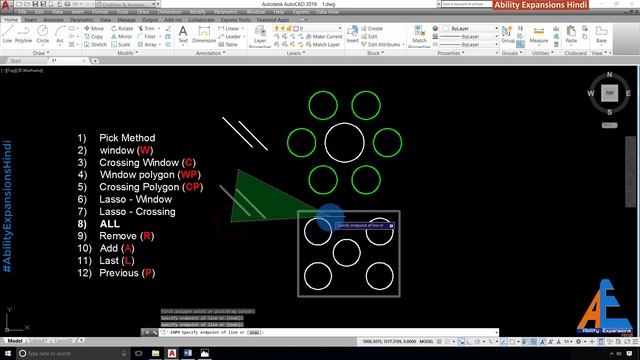Screen dimensions: 640x360
Task: Click the Dimension tool
Action: point(204,34)
